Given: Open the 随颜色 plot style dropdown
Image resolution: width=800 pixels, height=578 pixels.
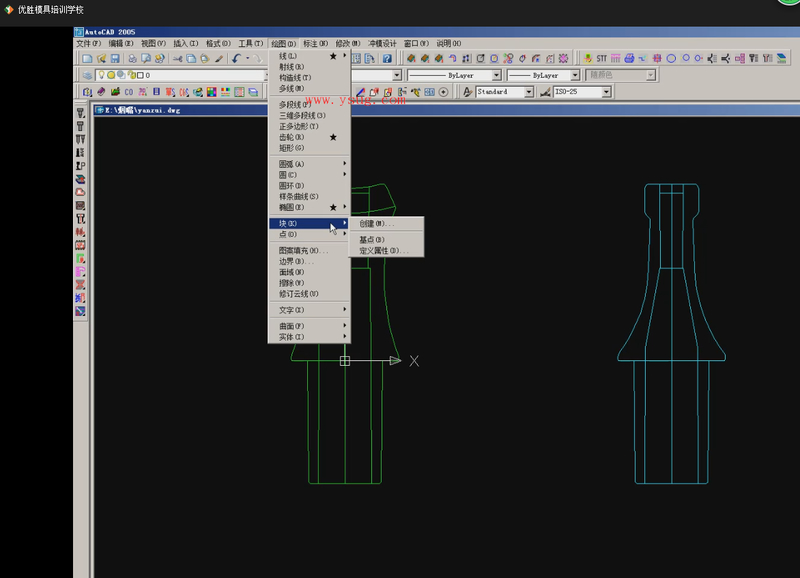Looking at the screenshot, I should pos(650,75).
